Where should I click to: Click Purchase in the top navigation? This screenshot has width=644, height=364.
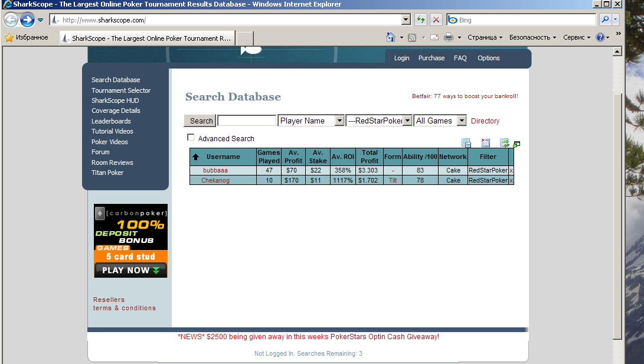(x=431, y=58)
